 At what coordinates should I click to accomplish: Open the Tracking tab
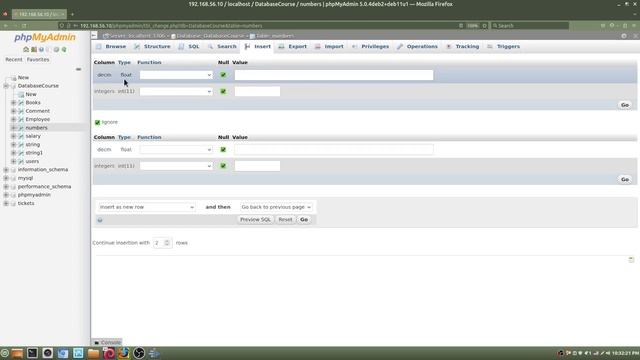(x=462, y=47)
